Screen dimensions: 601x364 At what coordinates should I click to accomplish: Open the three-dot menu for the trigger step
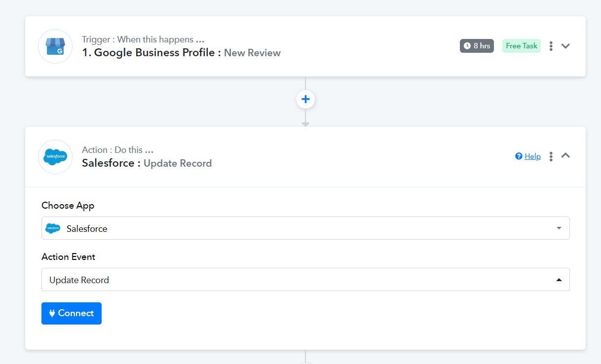coord(551,46)
